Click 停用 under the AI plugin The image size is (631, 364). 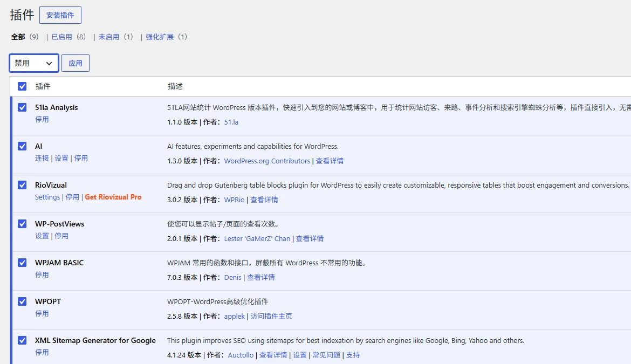coord(81,158)
